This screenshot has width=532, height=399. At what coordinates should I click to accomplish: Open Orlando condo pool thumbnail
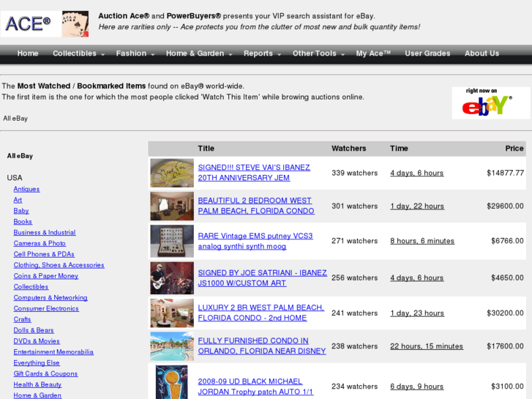172,346
